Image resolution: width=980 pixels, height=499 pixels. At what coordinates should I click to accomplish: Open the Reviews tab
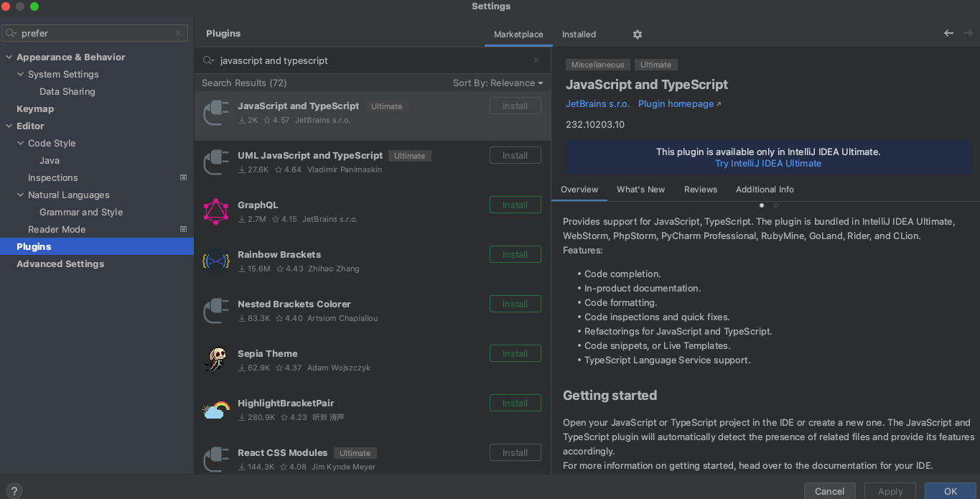701,190
